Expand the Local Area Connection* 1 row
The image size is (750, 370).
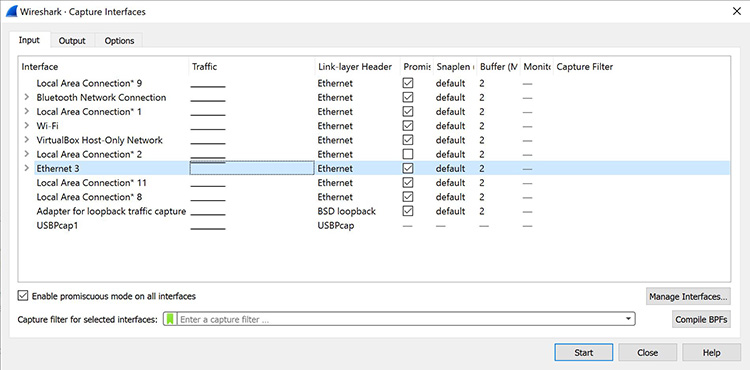point(27,112)
